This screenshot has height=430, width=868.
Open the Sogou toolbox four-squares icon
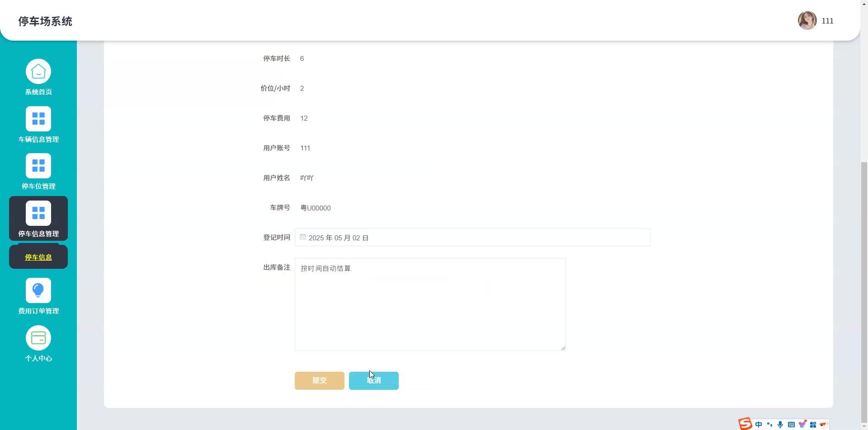(813, 425)
